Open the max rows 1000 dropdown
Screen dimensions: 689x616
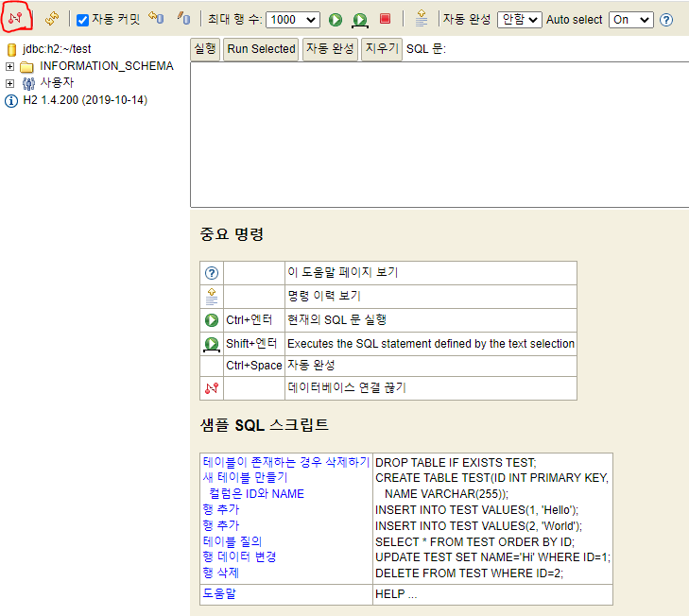tap(293, 20)
